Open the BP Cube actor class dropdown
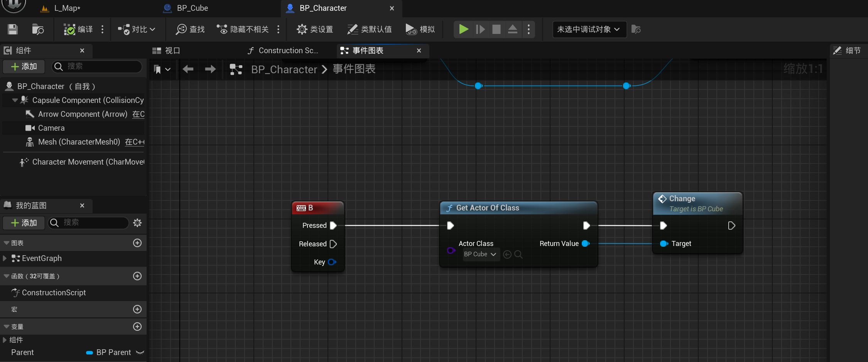Screen dimensions: 868x362 pyautogui.click(x=481, y=254)
